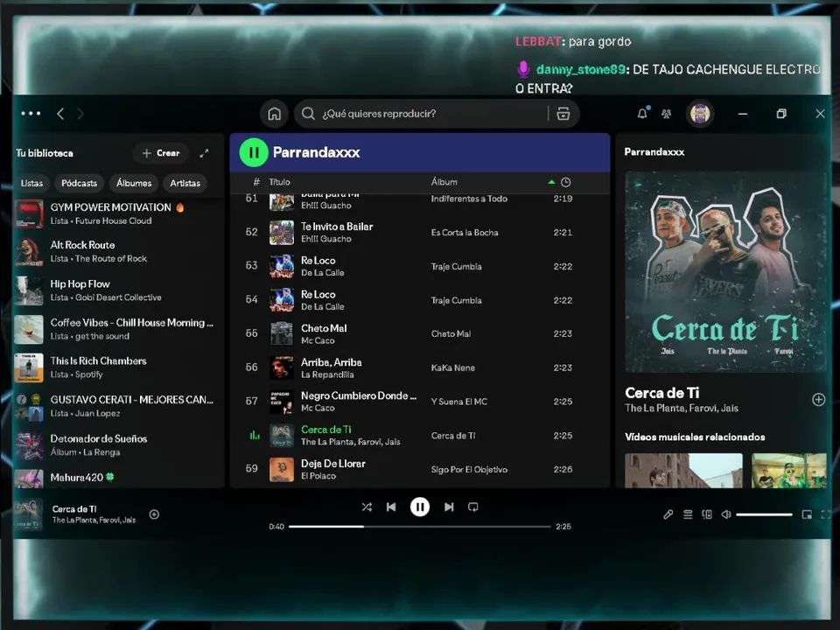This screenshot has width=840, height=630.
Task: Select track Te Invito a Bailar
Action: 419,233
